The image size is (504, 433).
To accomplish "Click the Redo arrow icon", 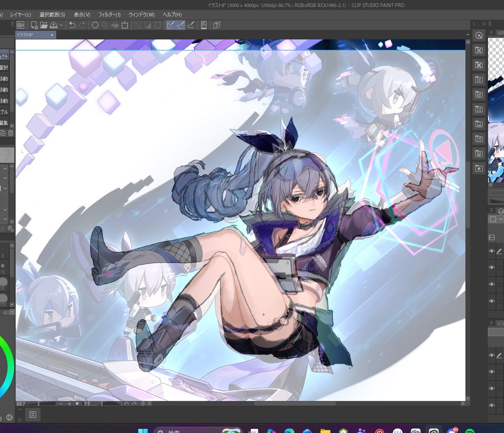I will (82, 25).
